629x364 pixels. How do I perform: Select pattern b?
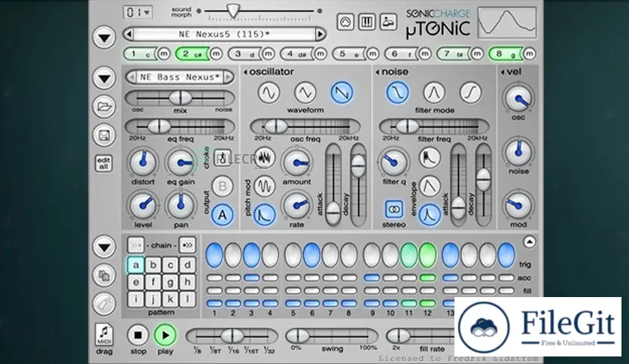pos(153,265)
